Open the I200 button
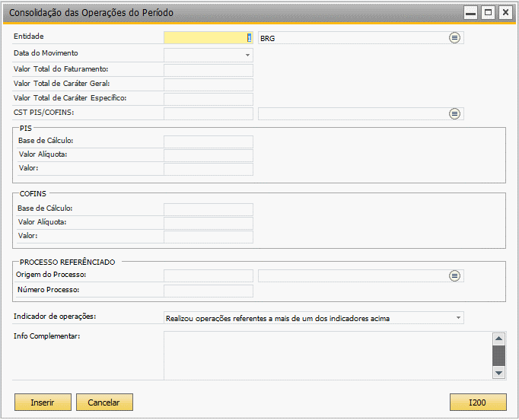Image resolution: width=519 pixels, height=420 pixels. coord(478,402)
